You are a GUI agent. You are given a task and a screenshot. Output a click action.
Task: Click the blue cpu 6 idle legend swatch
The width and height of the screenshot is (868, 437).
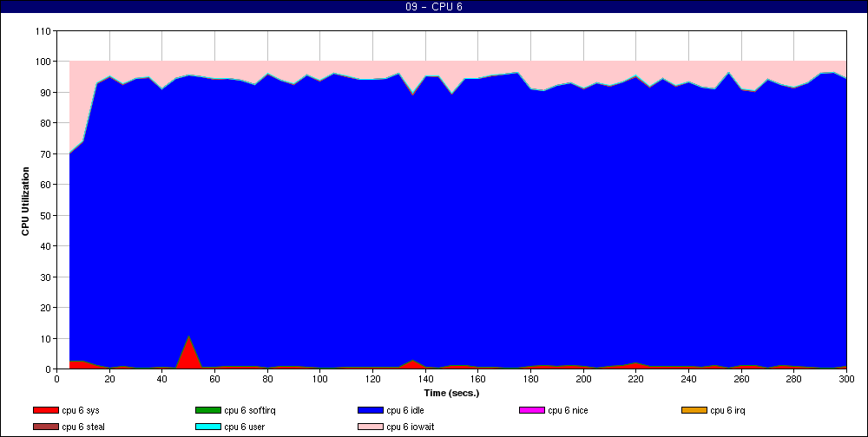371,410
